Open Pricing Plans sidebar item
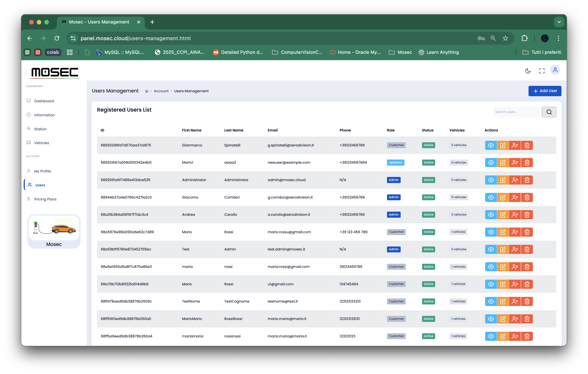This screenshot has width=588, height=374. 45,199
